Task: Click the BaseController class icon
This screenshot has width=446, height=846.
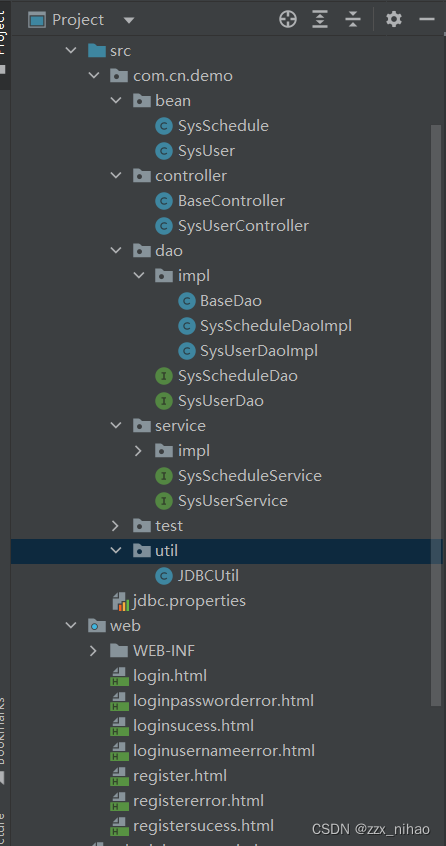Action: pyautogui.click(x=163, y=201)
